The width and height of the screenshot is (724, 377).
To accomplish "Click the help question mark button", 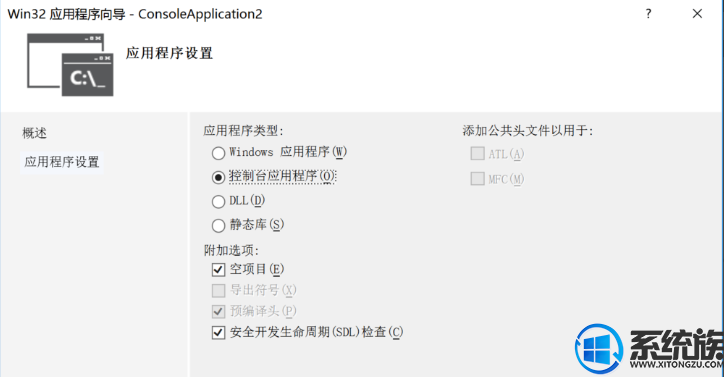I will pos(648,14).
